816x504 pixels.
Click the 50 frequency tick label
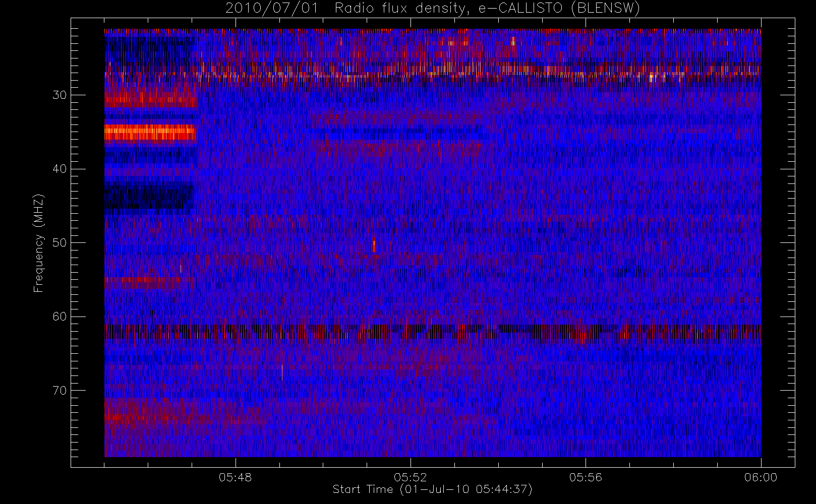[x=60, y=242]
